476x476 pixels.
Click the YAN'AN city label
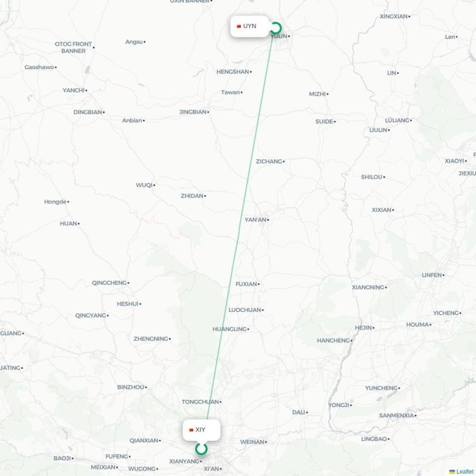pos(255,220)
